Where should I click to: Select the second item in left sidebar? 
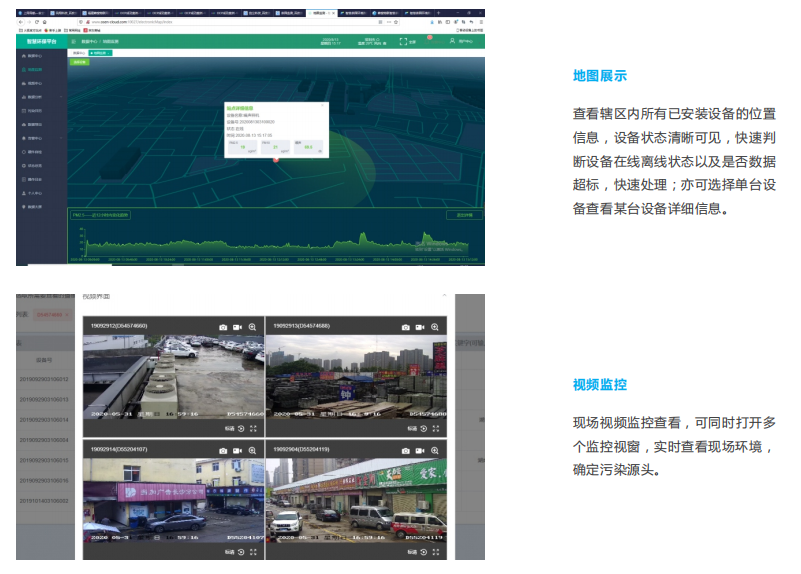coord(35,70)
